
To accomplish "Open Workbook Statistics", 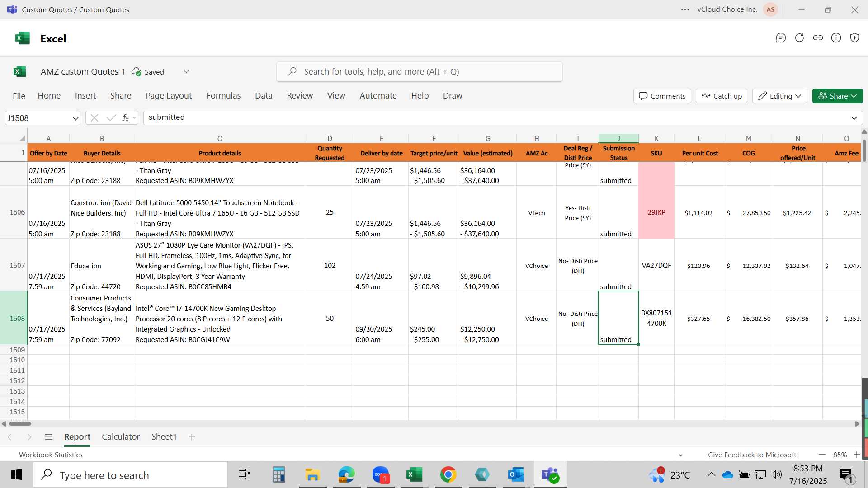I will point(51,455).
